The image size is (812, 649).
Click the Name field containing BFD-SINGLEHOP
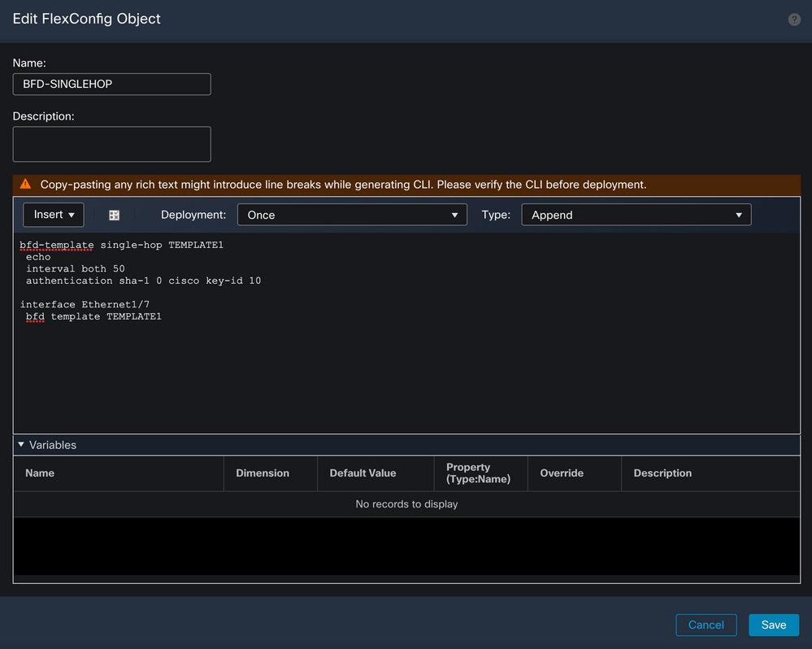111,84
